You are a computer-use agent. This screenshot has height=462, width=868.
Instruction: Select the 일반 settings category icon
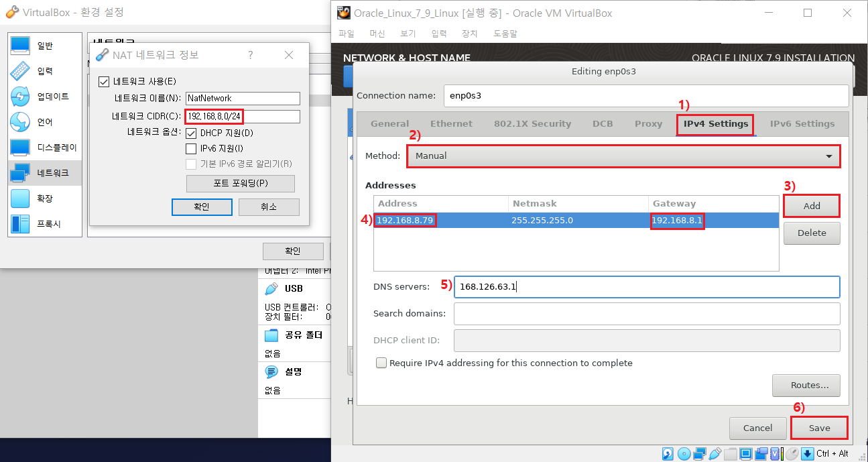20,45
